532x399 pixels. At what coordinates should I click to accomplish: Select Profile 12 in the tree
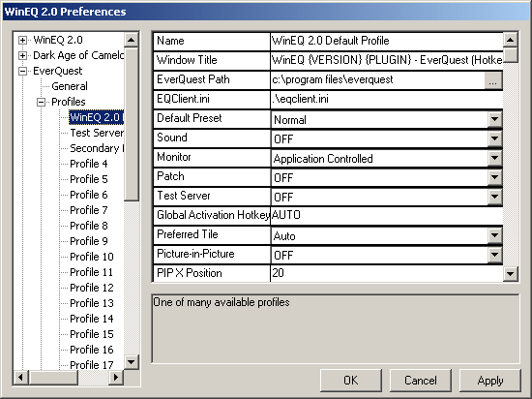tap(92, 288)
